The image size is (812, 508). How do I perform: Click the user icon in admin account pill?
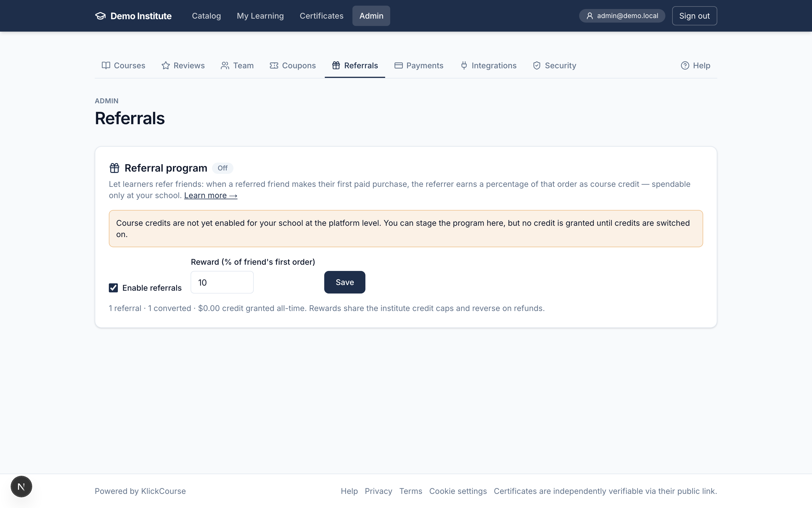point(590,16)
